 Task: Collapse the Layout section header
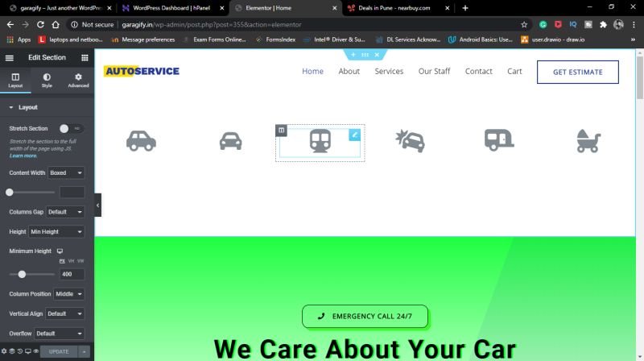click(x=47, y=107)
